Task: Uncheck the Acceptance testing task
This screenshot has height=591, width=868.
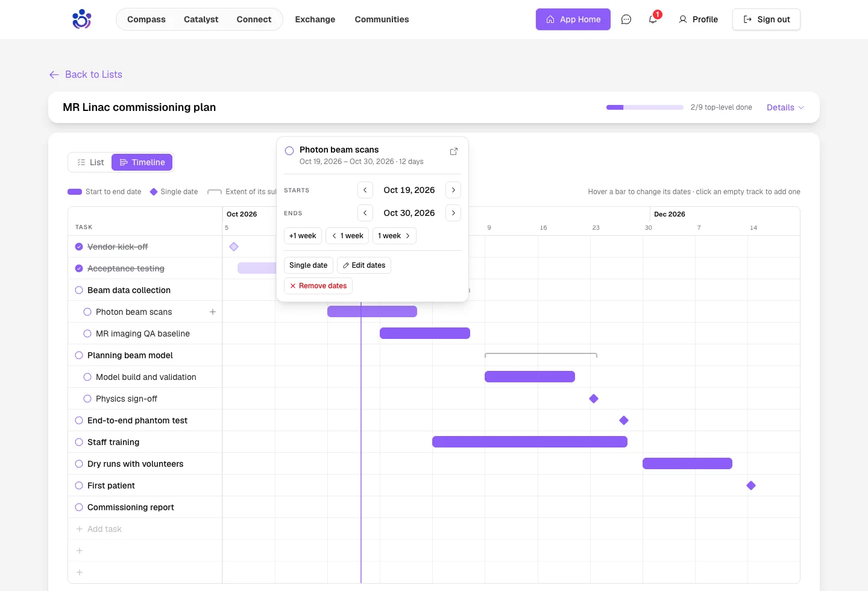Action: pos(79,268)
